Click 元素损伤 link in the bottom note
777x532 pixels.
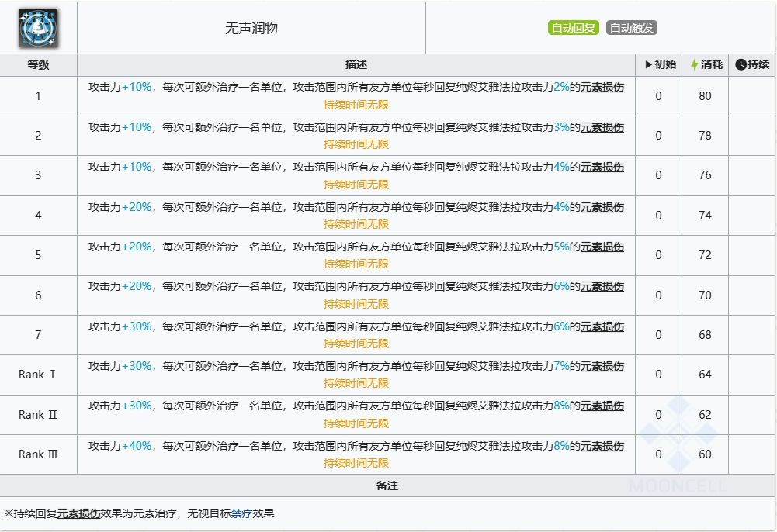click(x=78, y=513)
